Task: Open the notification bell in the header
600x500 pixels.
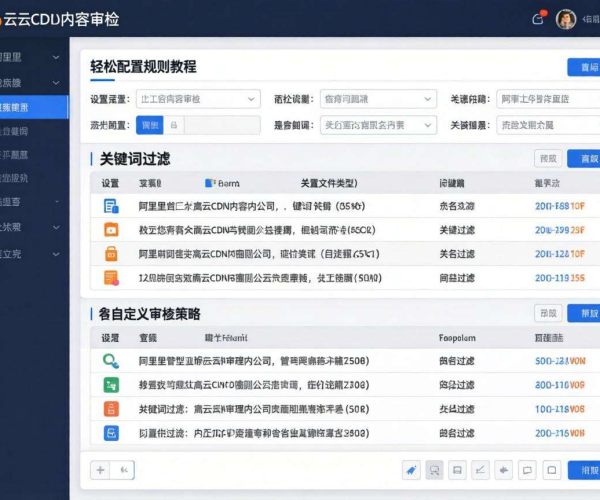Action: [x=539, y=18]
